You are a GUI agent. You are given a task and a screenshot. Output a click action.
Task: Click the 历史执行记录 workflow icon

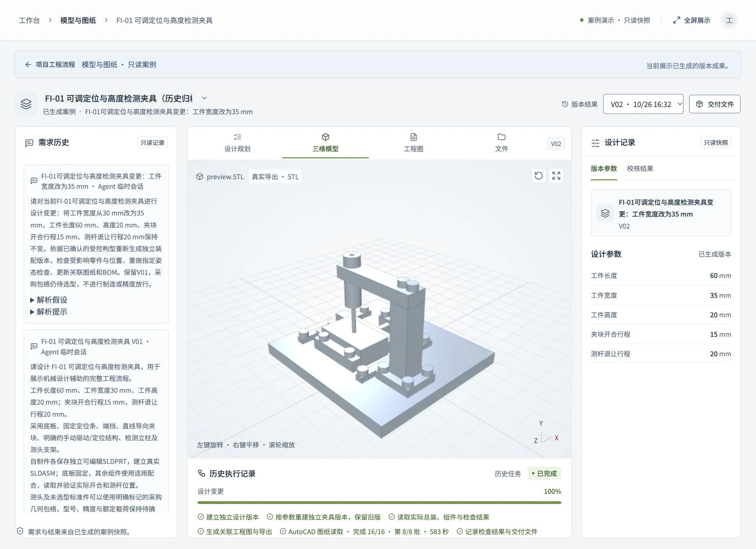point(201,473)
